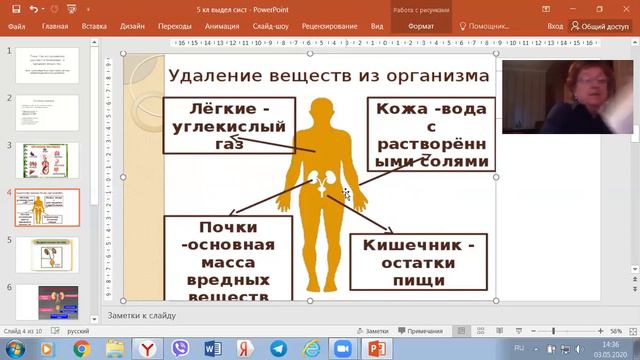Click the Почки - основная масса text box
Screen dimensions: 640x360
click(x=228, y=258)
